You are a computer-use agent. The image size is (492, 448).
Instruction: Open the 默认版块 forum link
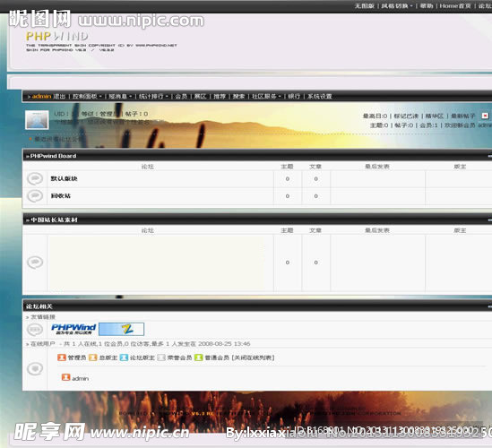64,178
